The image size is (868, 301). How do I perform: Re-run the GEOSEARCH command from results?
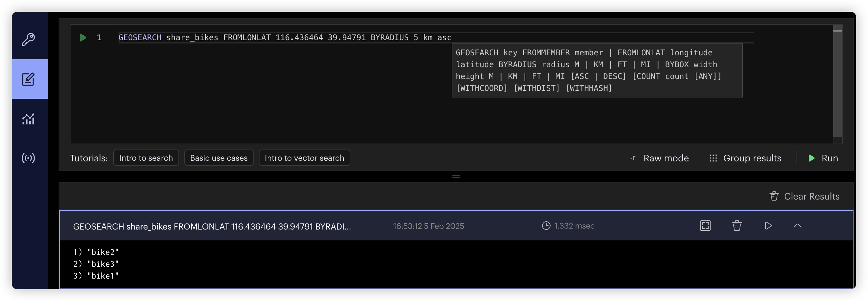768,226
